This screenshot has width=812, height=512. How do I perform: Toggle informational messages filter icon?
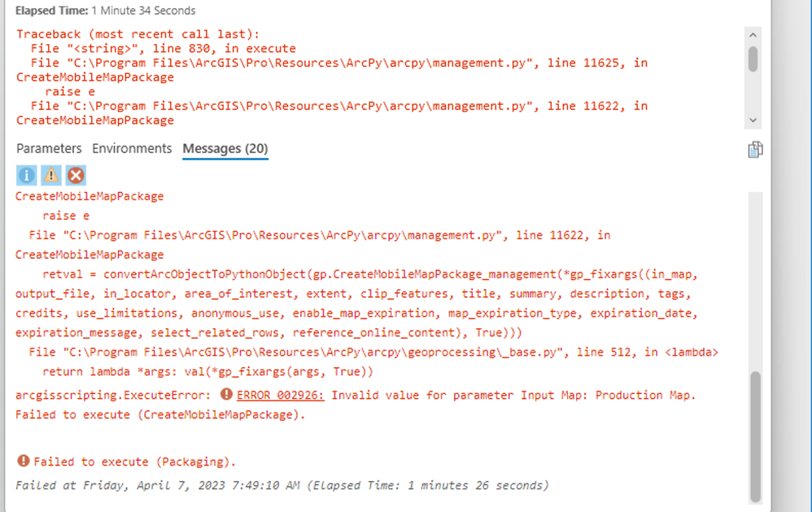(x=27, y=175)
